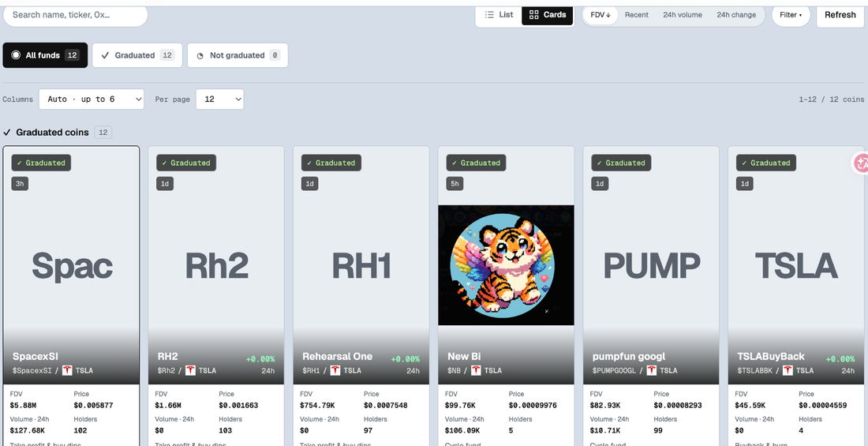Click the $0.00004559 price value
Screen dimensions: 868x446
(x=822, y=406)
